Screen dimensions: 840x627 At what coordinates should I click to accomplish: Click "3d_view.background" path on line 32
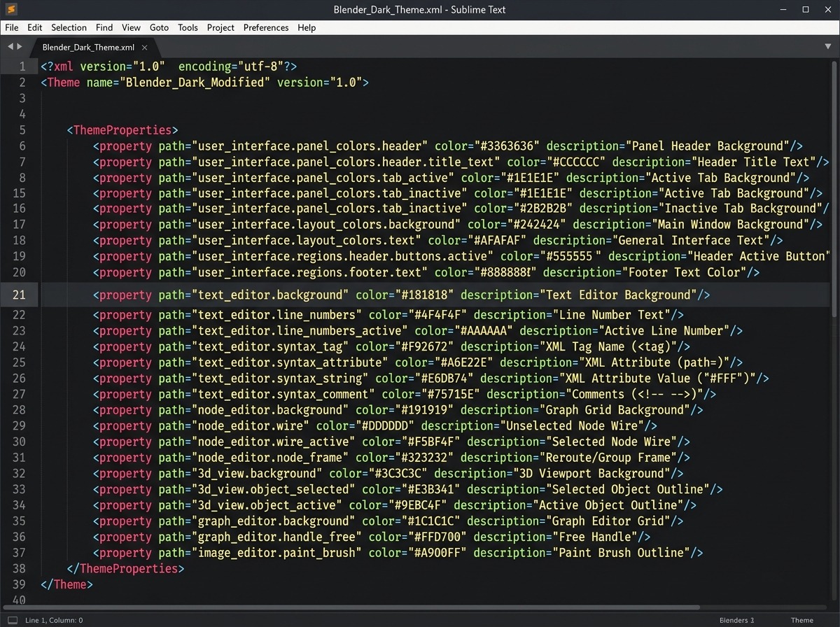tap(258, 474)
